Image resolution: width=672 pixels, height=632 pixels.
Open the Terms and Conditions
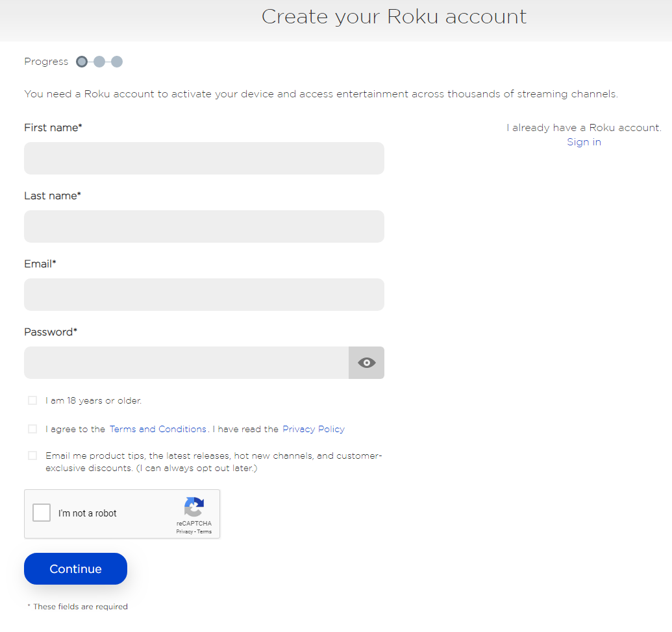[158, 429]
